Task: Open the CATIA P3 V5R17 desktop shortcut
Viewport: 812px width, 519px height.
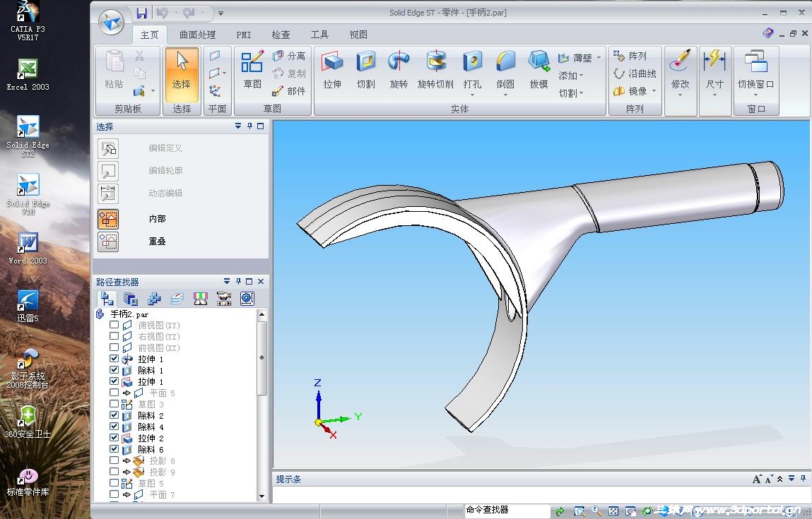Action: pyautogui.click(x=28, y=22)
